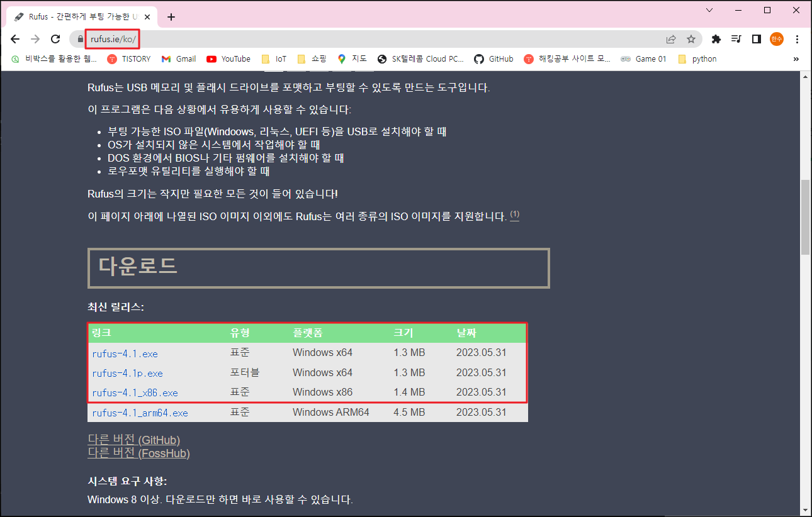
Task: Click the 최신 릴리스: label
Action: pyautogui.click(x=116, y=308)
